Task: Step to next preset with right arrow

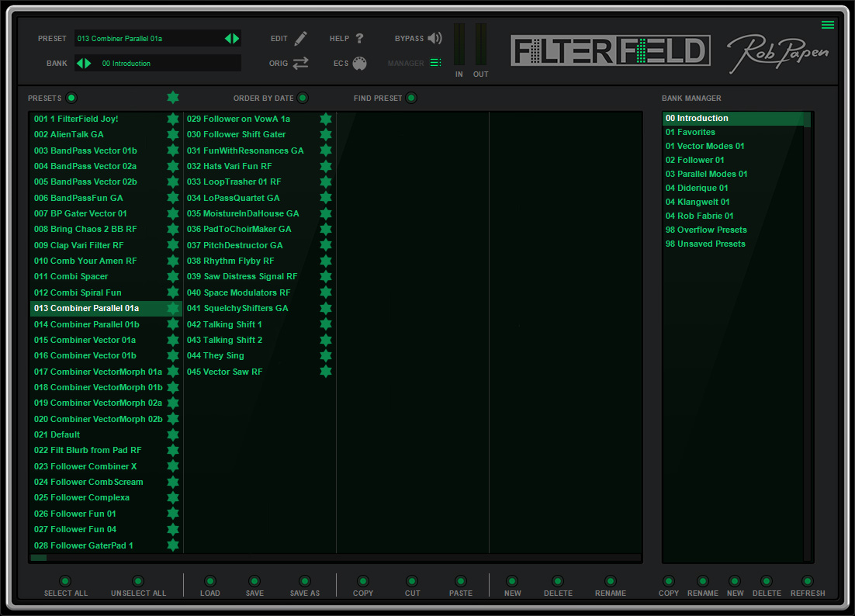Action: point(236,38)
